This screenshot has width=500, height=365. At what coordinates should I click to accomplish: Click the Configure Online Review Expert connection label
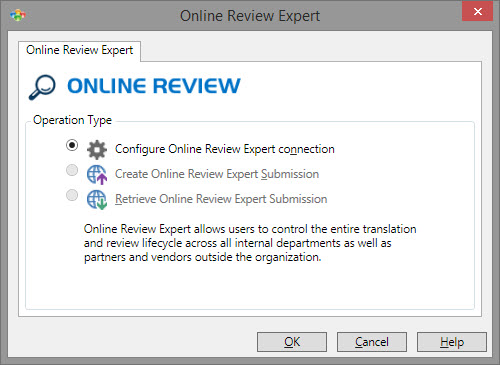click(x=225, y=149)
